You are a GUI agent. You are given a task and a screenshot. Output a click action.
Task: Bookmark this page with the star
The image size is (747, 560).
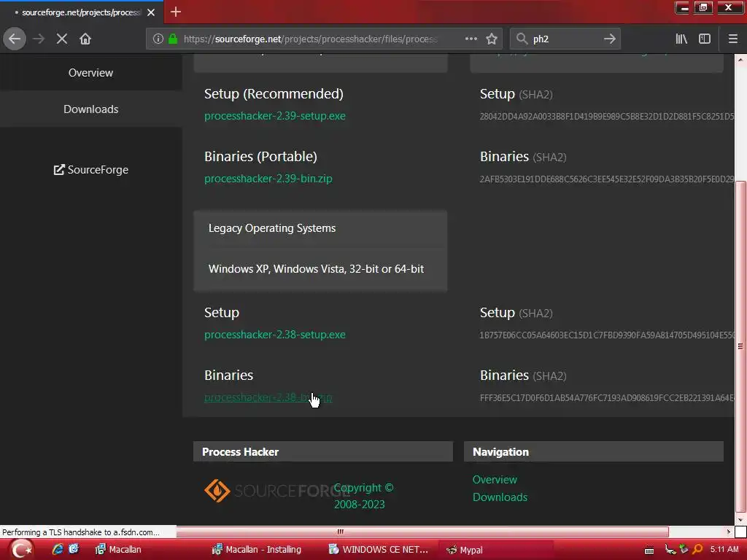coord(492,39)
